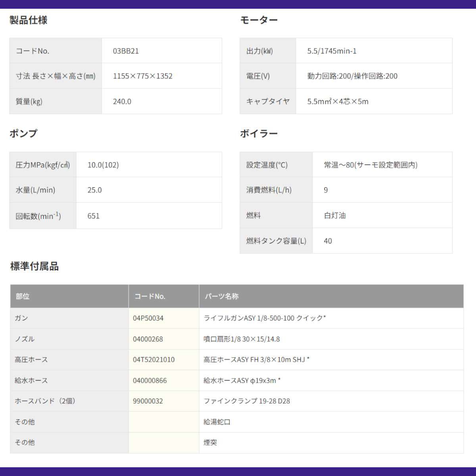Click the 圧力MPa(kgf/cm²) label
476x476 pixels.
(x=43, y=165)
